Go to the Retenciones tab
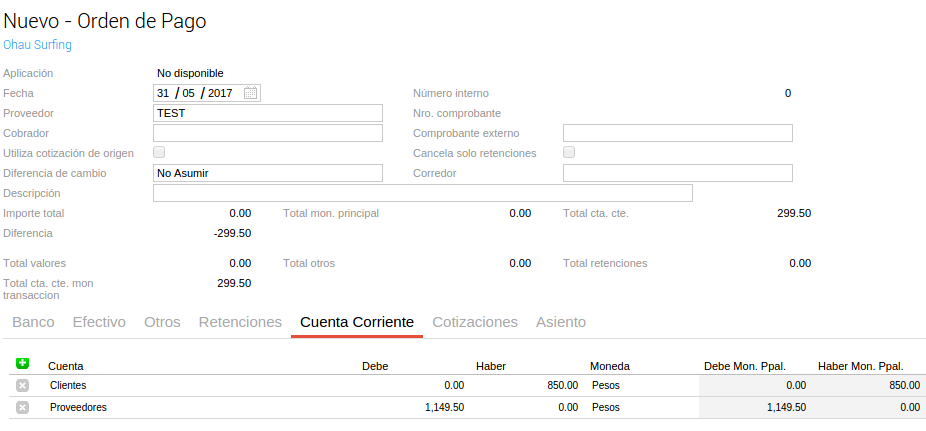The width and height of the screenshot is (926, 431). tap(240, 322)
